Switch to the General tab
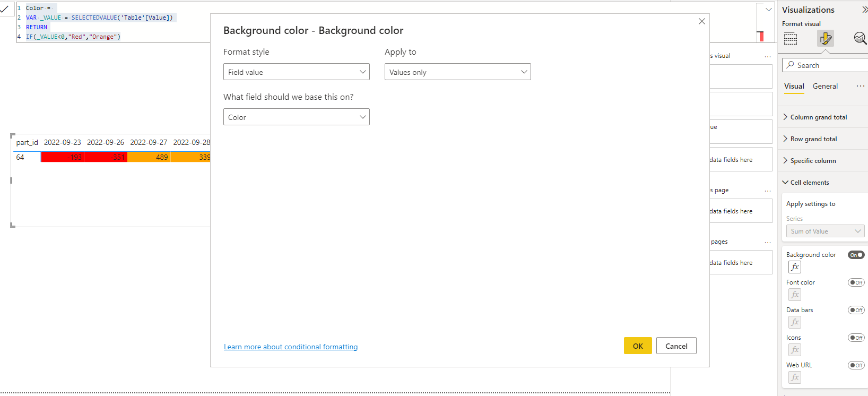 825,86
